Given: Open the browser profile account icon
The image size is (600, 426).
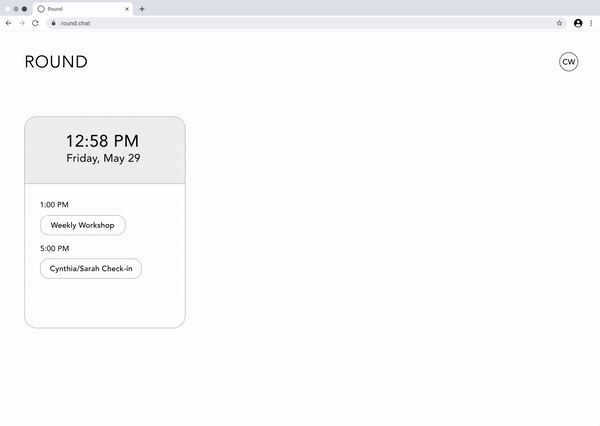Looking at the screenshot, I should point(578,23).
